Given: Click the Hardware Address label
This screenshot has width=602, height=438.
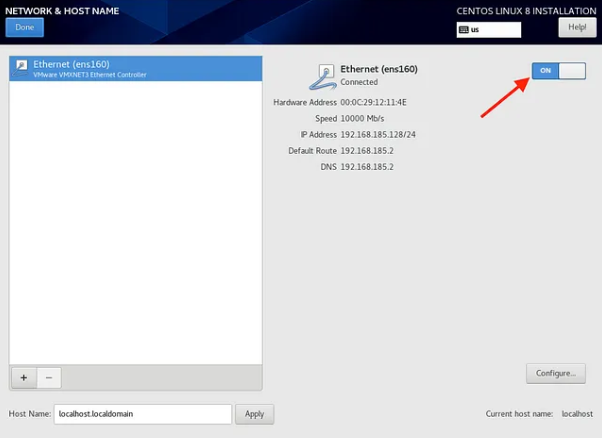Looking at the screenshot, I should tap(305, 102).
